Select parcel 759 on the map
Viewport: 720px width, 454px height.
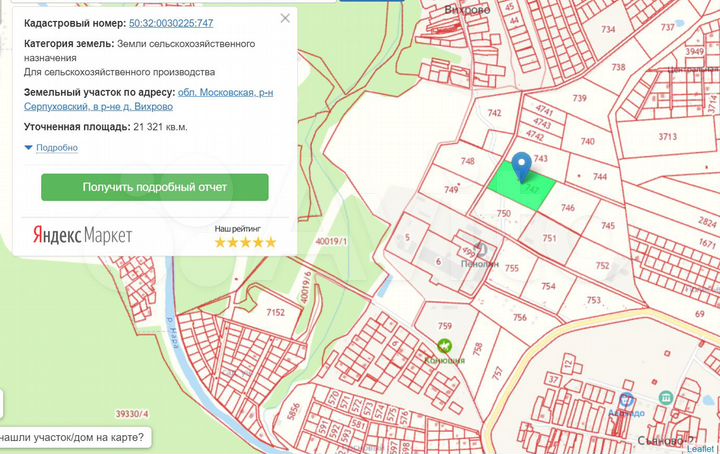pyautogui.click(x=445, y=327)
